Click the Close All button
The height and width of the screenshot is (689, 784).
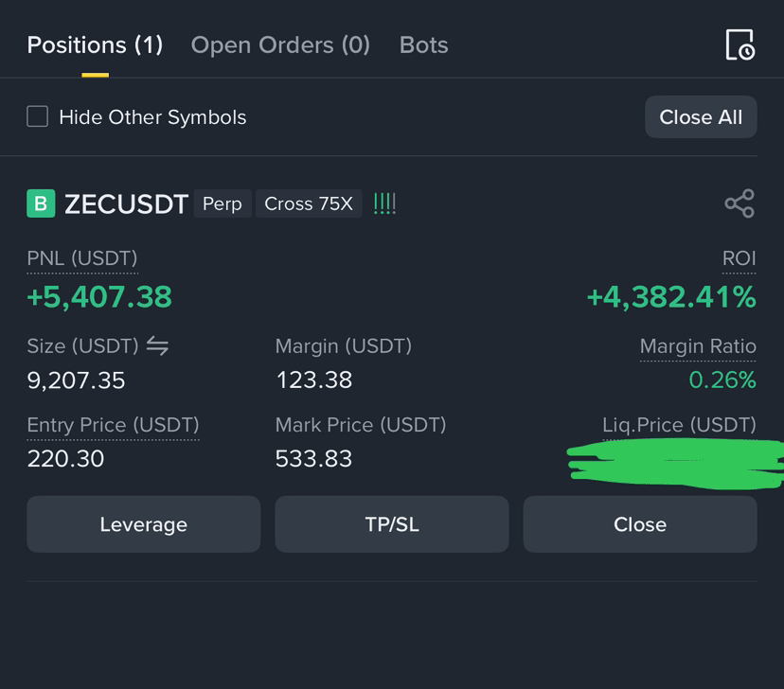[701, 117]
